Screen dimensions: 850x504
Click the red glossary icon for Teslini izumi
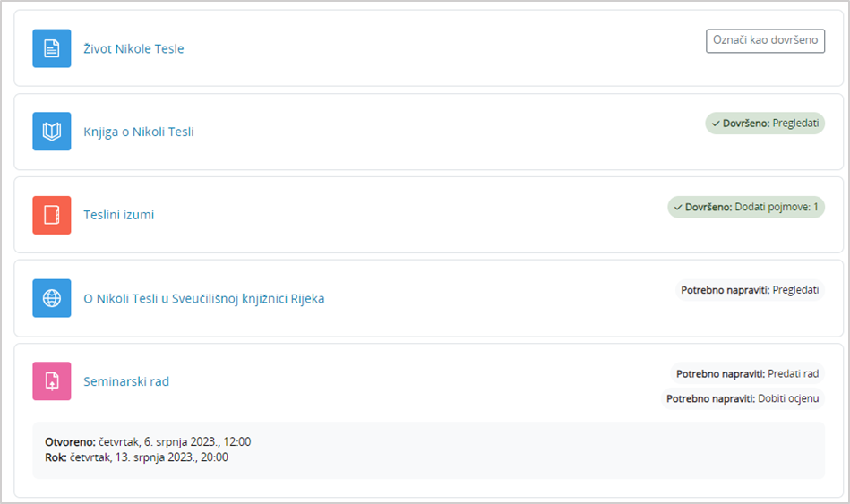point(52,215)
